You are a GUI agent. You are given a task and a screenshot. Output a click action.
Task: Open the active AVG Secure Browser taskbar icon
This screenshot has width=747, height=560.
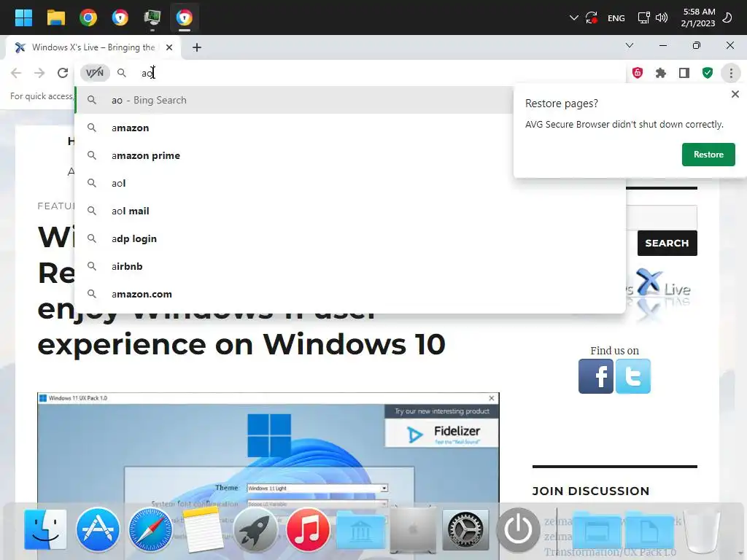185,17
